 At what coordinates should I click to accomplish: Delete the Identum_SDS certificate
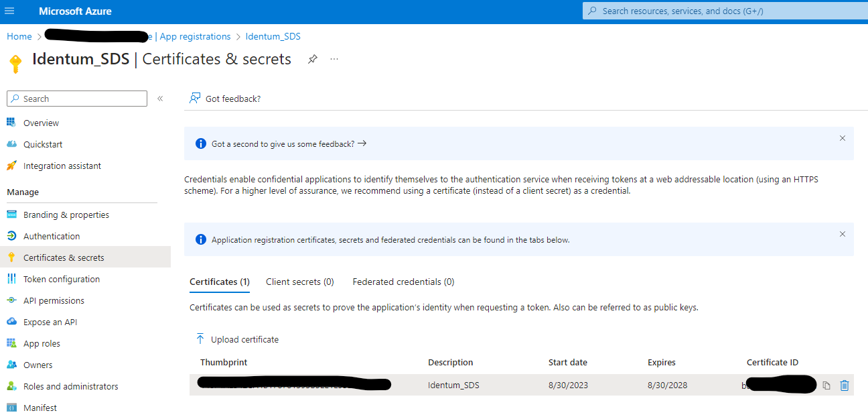tap(845, 385)
